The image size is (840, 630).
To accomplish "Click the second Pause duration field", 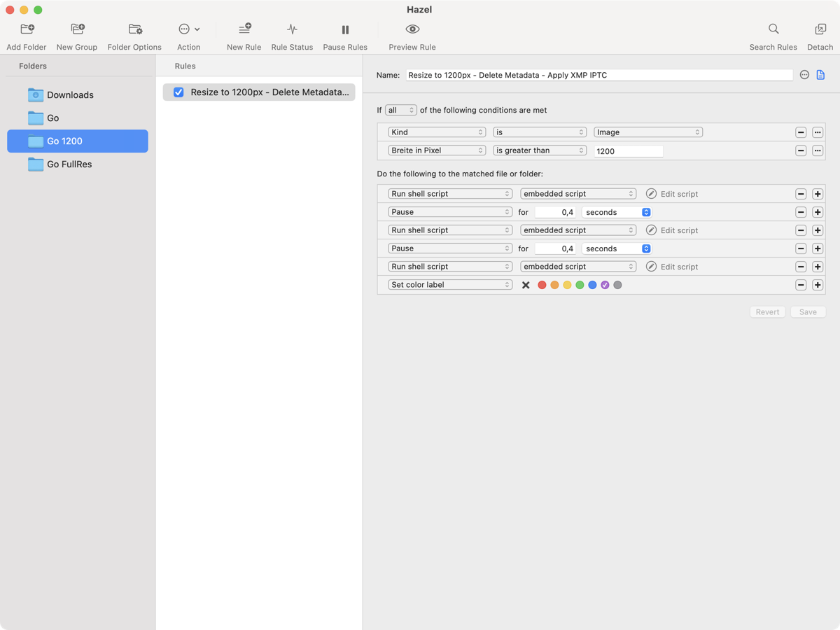I will point(556,248).
